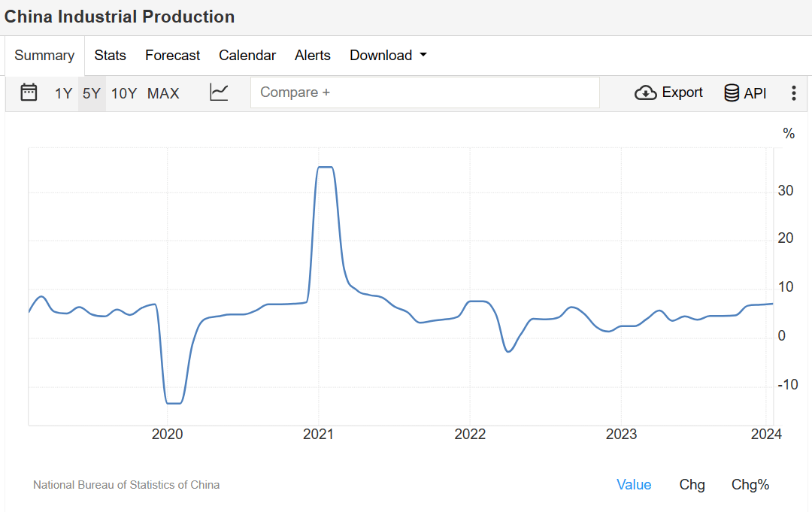Viewport: 812px width, 512px height.
Task: Click the 2021 peak on chart line
Action: (x=325, y=167)
